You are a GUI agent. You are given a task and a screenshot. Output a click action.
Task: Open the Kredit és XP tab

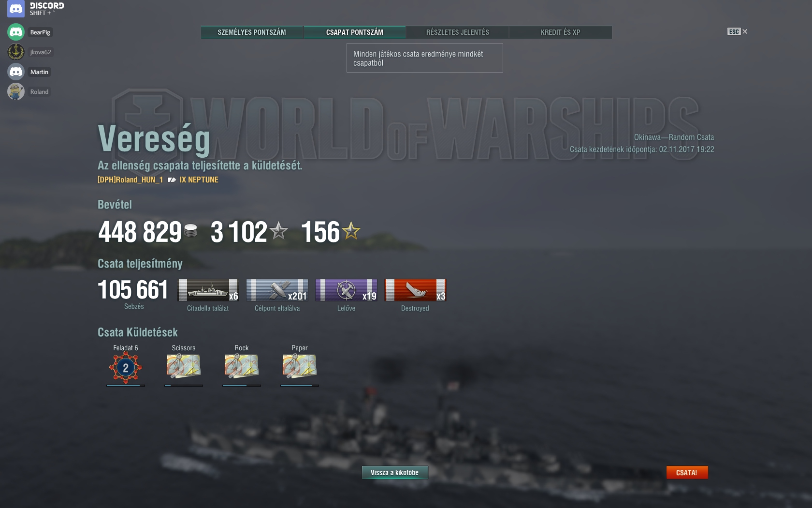tap(561, 32)
